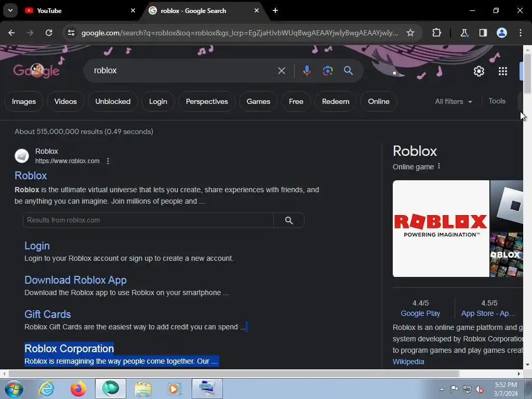Open the Chrome profile avatar
Viewport: 532px width, 399px height.
tap(502, 33)
